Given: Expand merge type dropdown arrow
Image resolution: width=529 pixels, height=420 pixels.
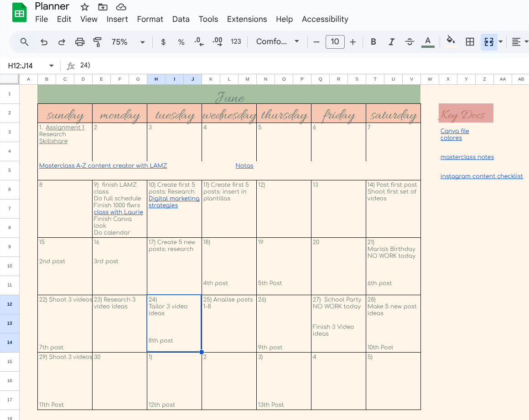Looking at the screenshot, I should 501,42.
